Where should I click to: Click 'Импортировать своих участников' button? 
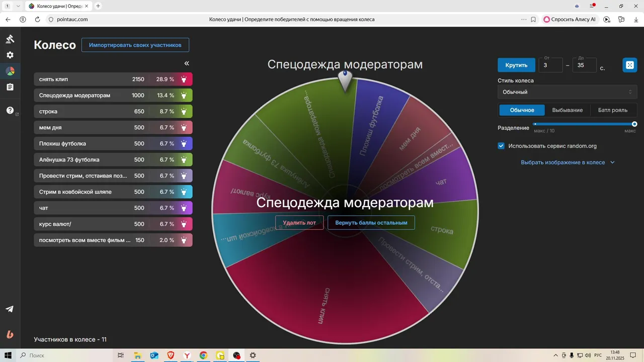(135, 45)
